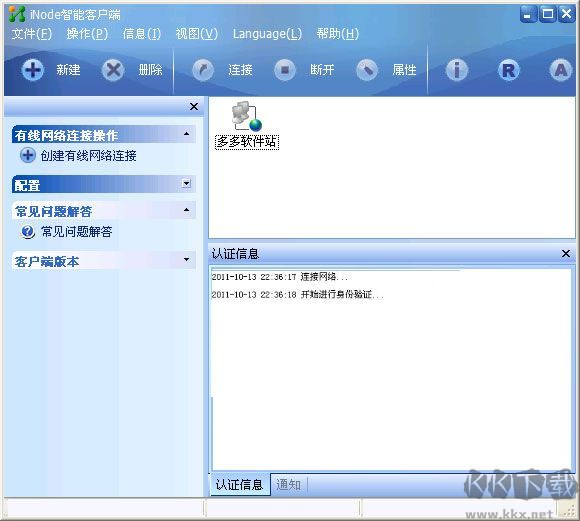Viewport: 580px width, 521px height.
Task: Click log line '22:36:18 开始进行身份验证...'
Action: (297, 295)
